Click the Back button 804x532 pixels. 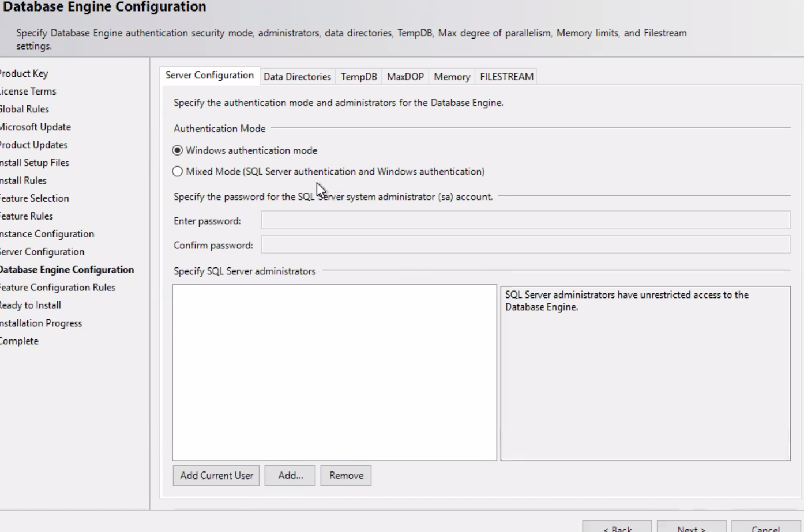point(618,528)
